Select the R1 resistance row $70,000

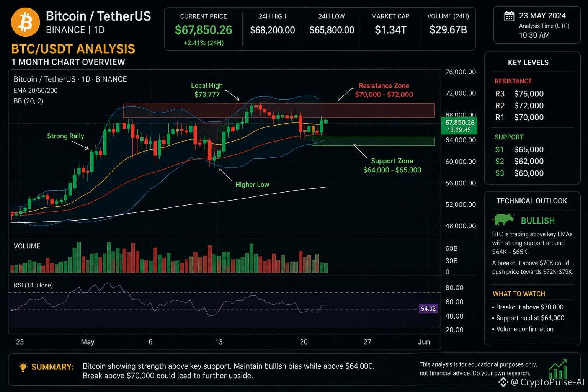(x=519, y=118)
